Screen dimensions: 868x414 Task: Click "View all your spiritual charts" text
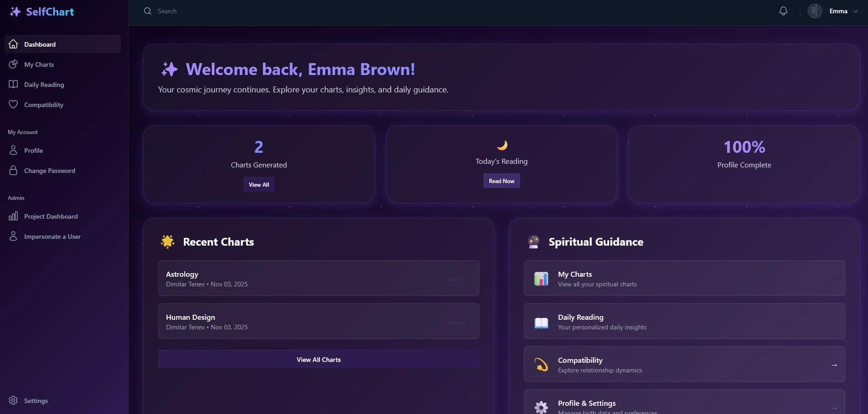click(x=597, y=284)
